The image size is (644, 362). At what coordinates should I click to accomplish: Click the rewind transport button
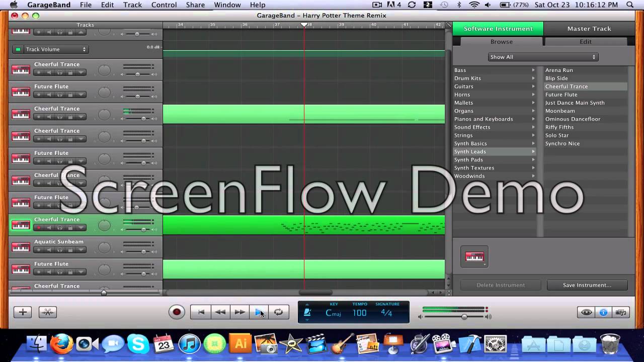pyautogui.click(x=220, y=312)
